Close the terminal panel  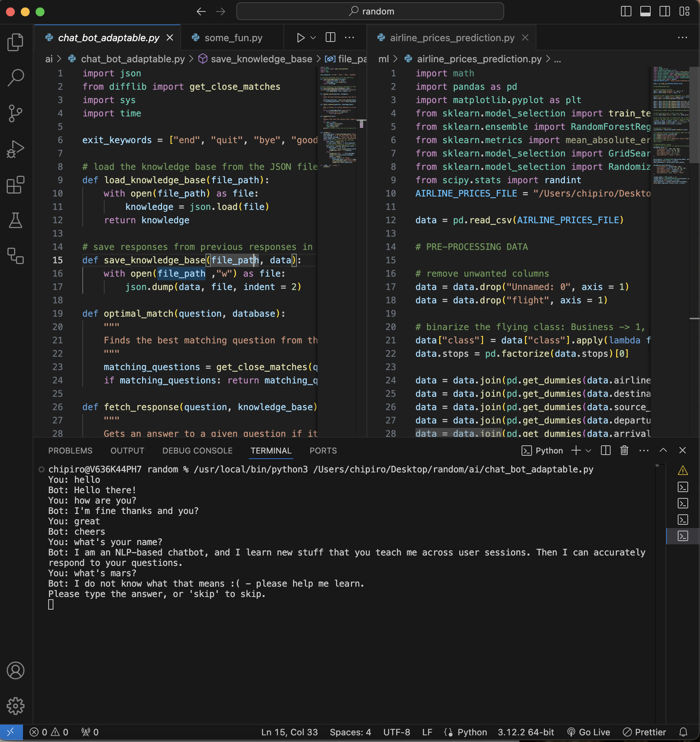coord(683,450)
